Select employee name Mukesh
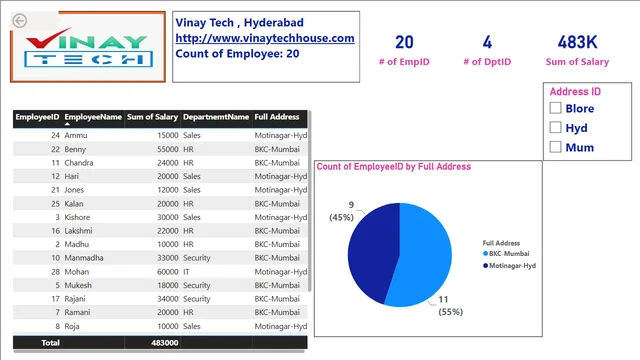The width and height of the screenshot is (640, 360). (x=78, y=285)
